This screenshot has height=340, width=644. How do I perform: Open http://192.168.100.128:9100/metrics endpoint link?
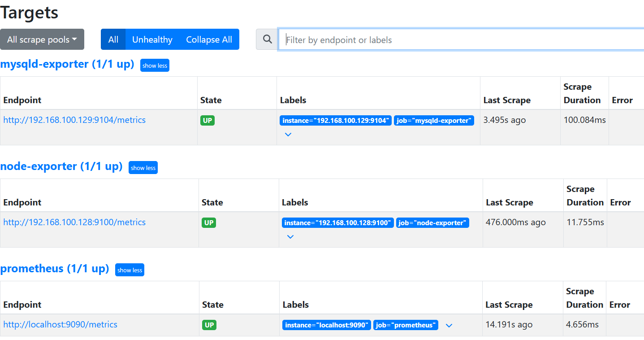tap(74, 222)
